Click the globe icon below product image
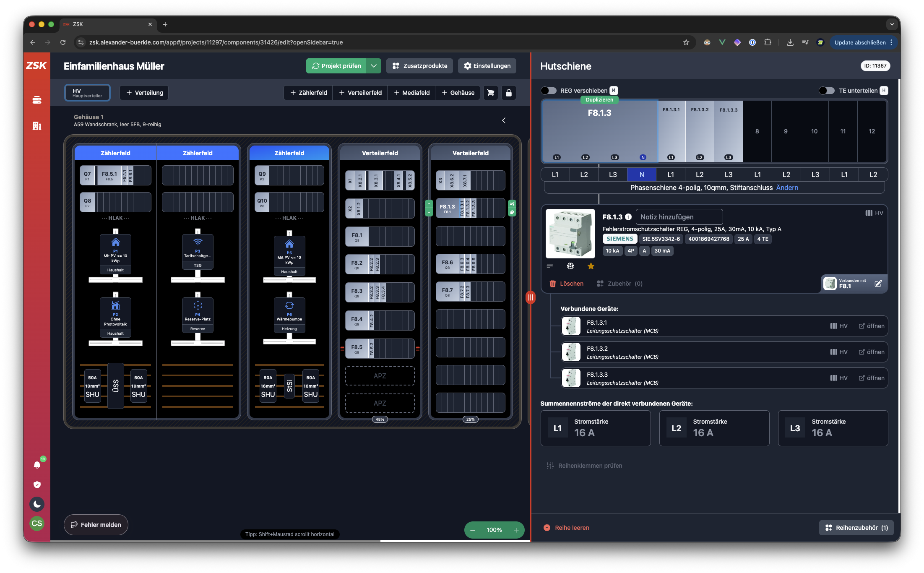924x573 pixels. coord(570,266)
